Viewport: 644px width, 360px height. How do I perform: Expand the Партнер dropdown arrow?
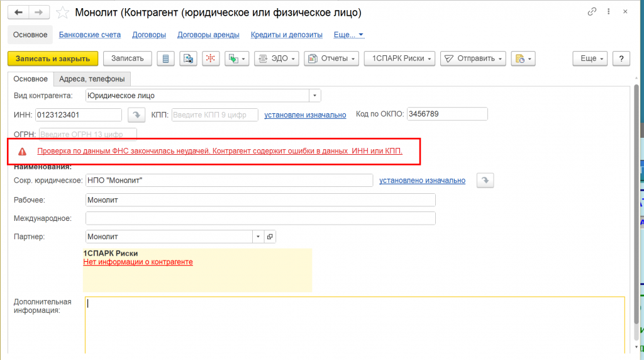click(x=258, y=237)
